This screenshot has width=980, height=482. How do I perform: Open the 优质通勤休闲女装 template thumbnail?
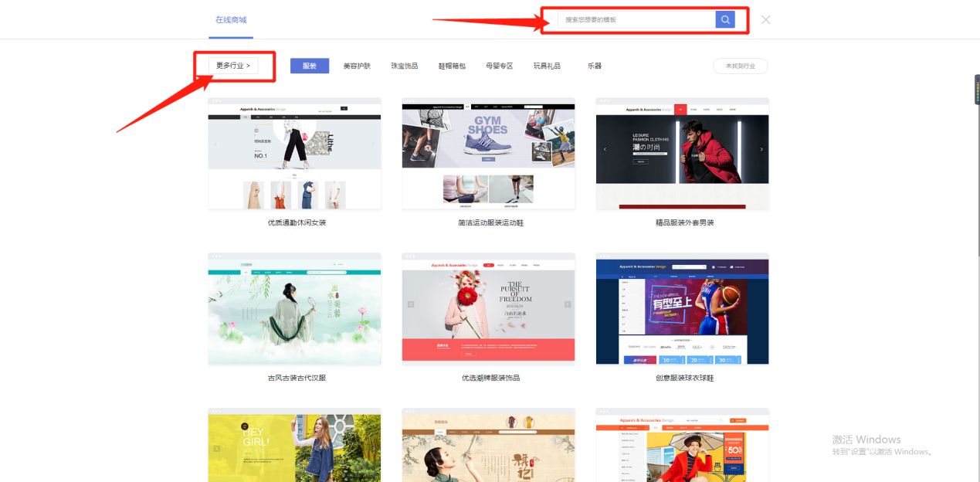(x=294, y=154)
